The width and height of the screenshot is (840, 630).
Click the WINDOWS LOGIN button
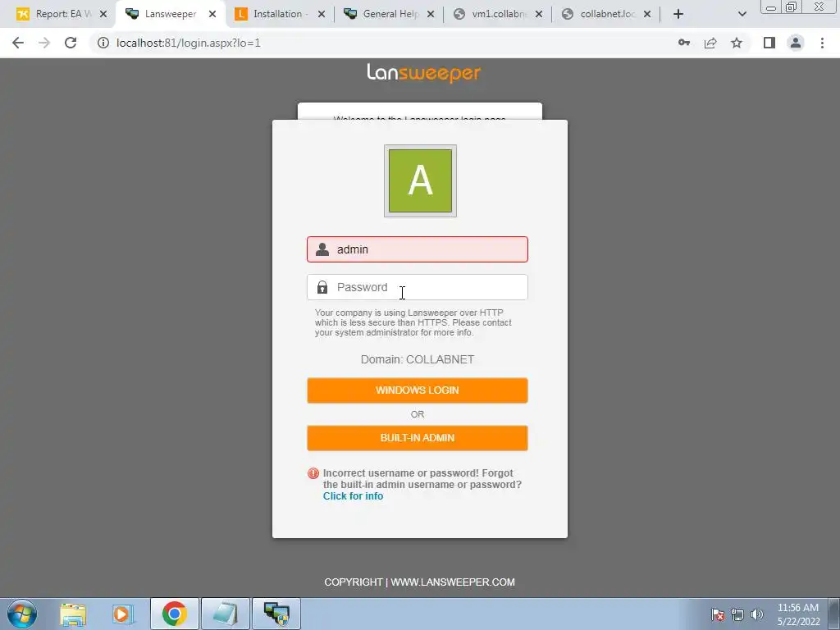418,390
